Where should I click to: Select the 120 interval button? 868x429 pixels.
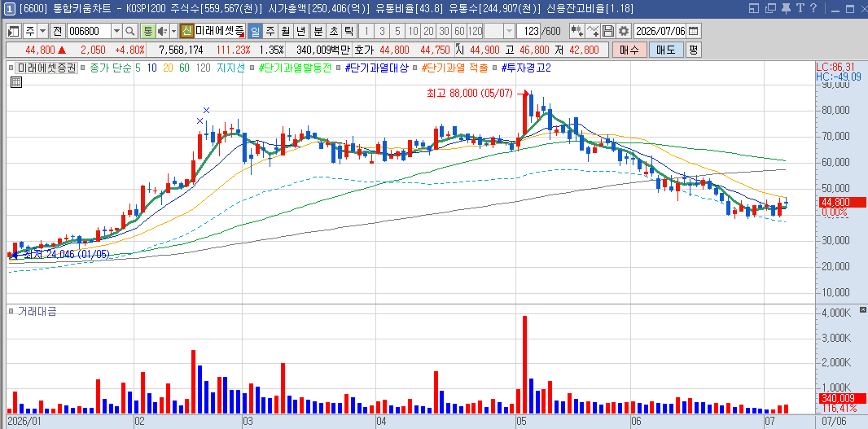(x=475, y=31)
